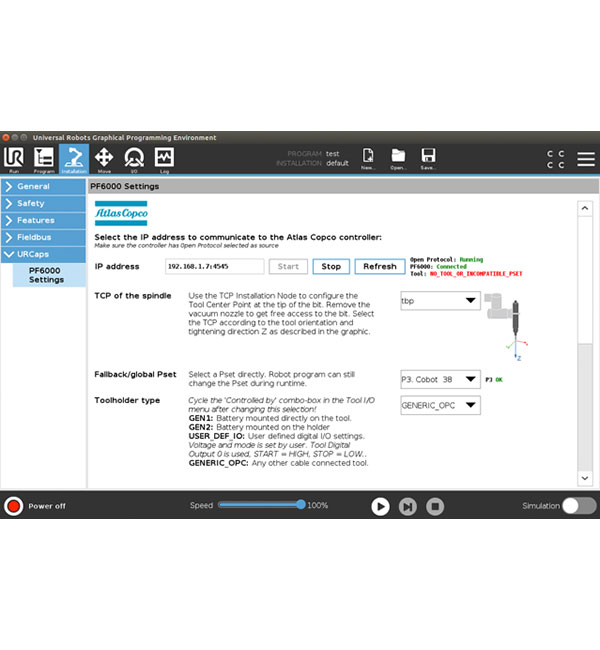Open the Program tab icon
The image size is (600, 650).
point(44,159)
